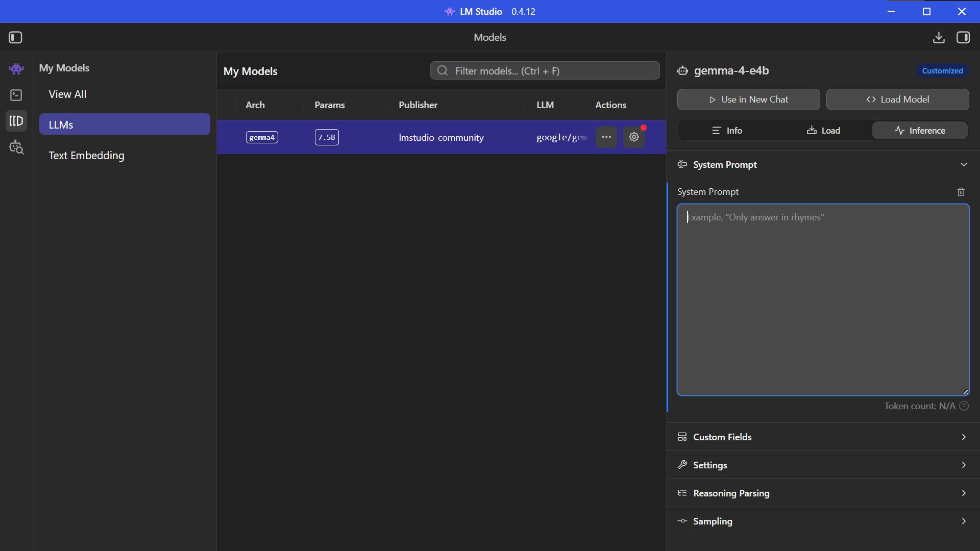Viewport: 980px width, 551px height.
Task: Open model settings via the gear icon
Action: coord(633,137)
